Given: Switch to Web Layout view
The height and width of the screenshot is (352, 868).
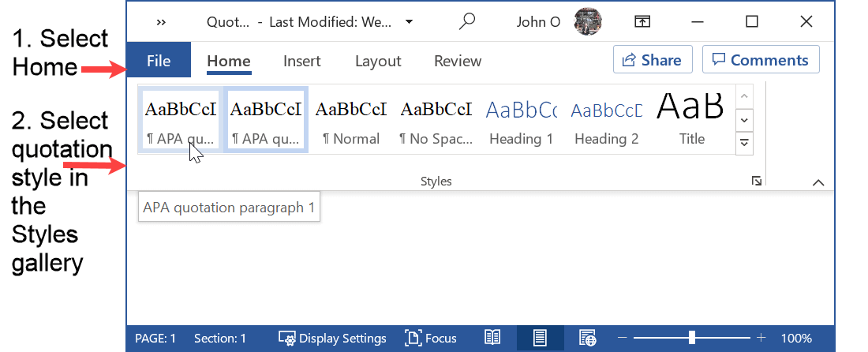Looking at the screenshot, I should (x=587, y=338).
